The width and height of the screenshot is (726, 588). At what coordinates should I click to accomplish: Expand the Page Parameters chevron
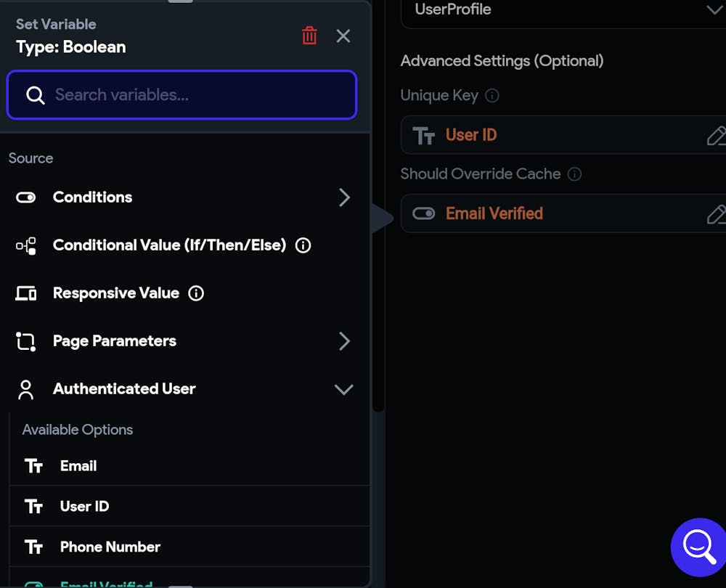click(344, 341)
